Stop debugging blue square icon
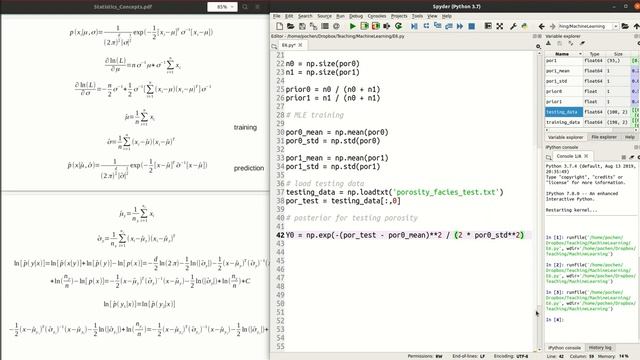This screenshot has height=360, width=640. pyautogui.click(x=471, y=26)
